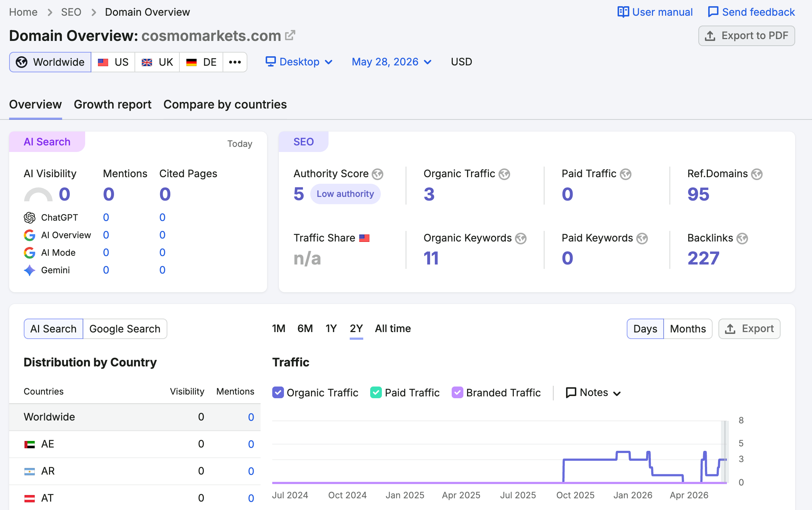This screenshot has width=812, height=510.
Task: Select the Google Search toggle button
Action: point(125,329)
